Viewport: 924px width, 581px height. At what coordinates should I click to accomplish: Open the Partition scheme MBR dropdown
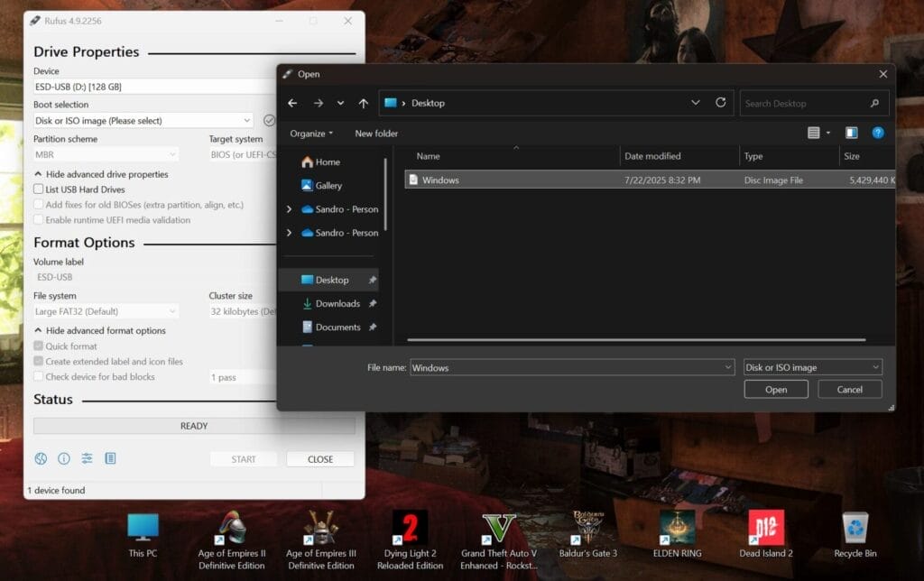point(106,154)
